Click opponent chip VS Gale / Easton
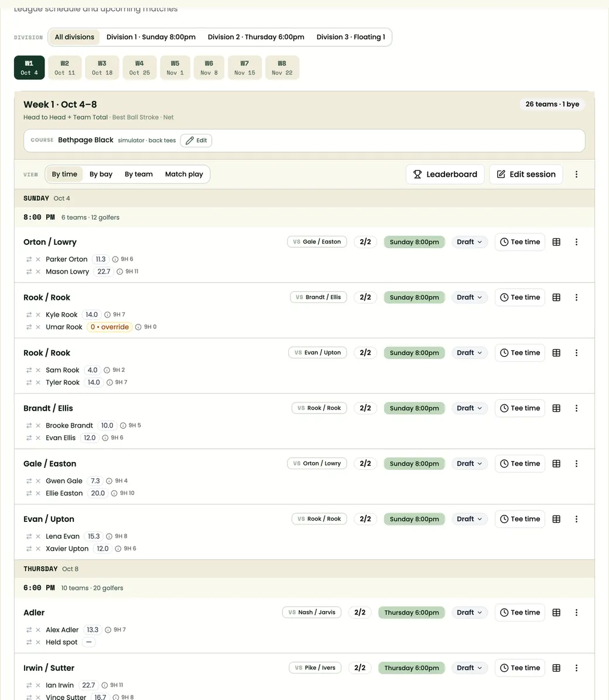 317,242
